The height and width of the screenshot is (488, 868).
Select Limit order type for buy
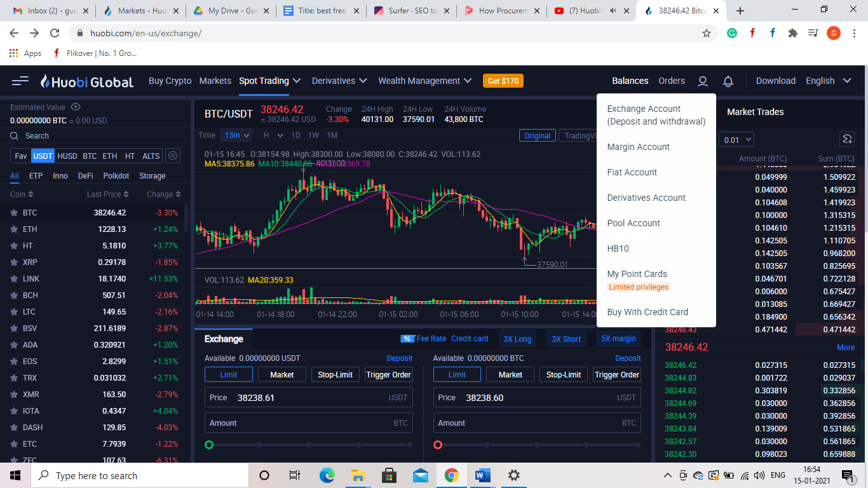(229, 375)
